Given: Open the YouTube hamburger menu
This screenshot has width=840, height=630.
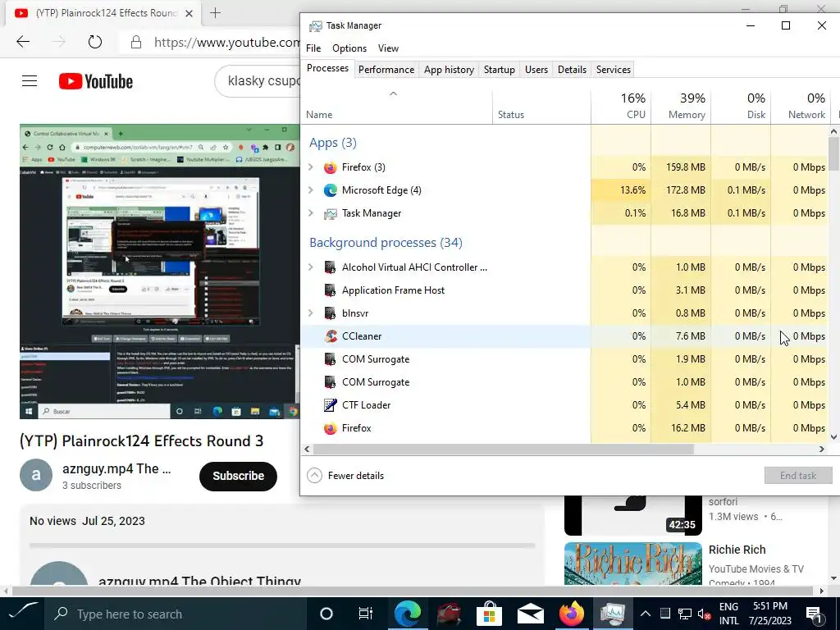Looking at the screenshot, I should tap(30, 81).
